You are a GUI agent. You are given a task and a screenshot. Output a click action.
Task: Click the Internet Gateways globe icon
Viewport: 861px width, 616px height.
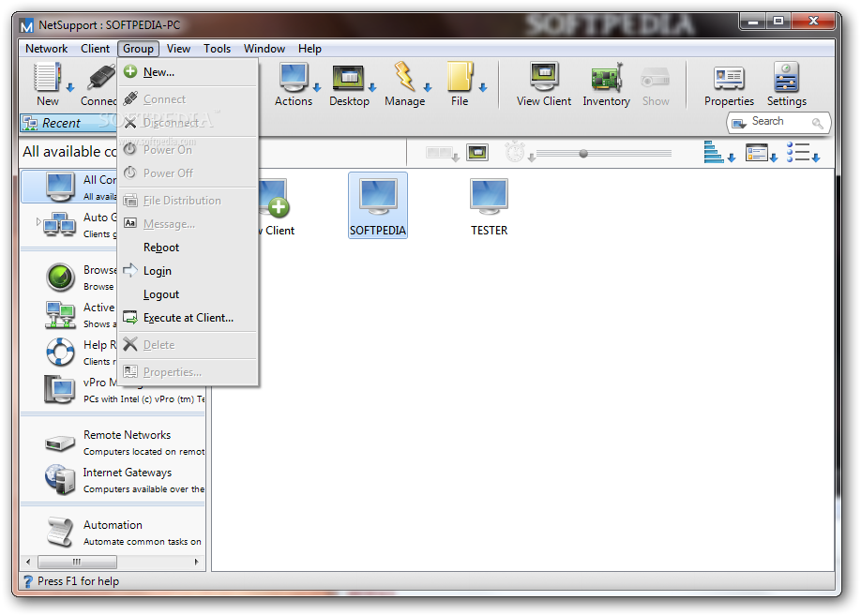60,479
